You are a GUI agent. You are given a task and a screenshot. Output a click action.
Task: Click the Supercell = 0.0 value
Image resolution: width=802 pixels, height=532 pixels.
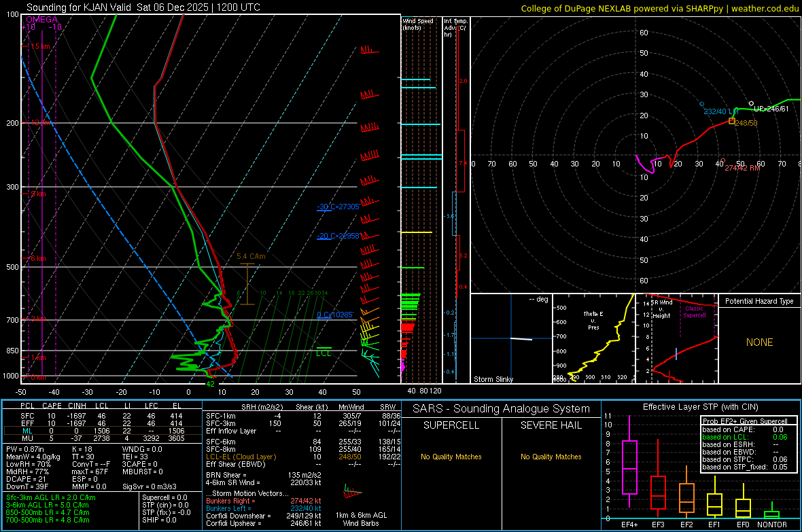point(164,497)
